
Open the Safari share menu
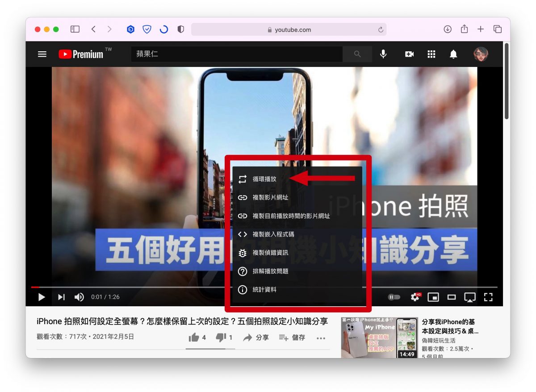465,29
